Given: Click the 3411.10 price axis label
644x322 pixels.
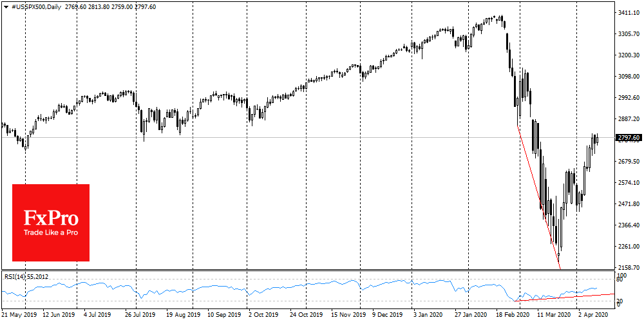Looking at the screenshot, I should pyautogui.click(x=628, y=13).
